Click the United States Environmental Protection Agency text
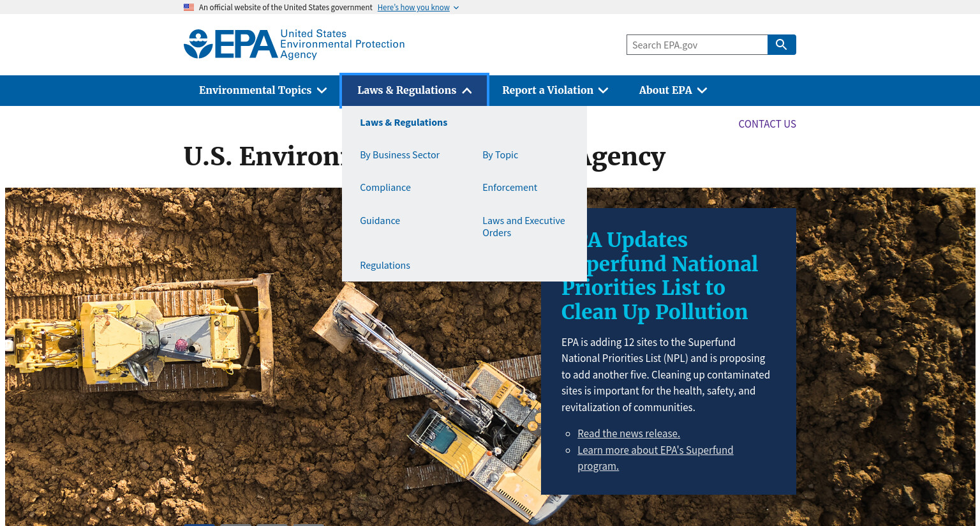 tap(342, 44)
